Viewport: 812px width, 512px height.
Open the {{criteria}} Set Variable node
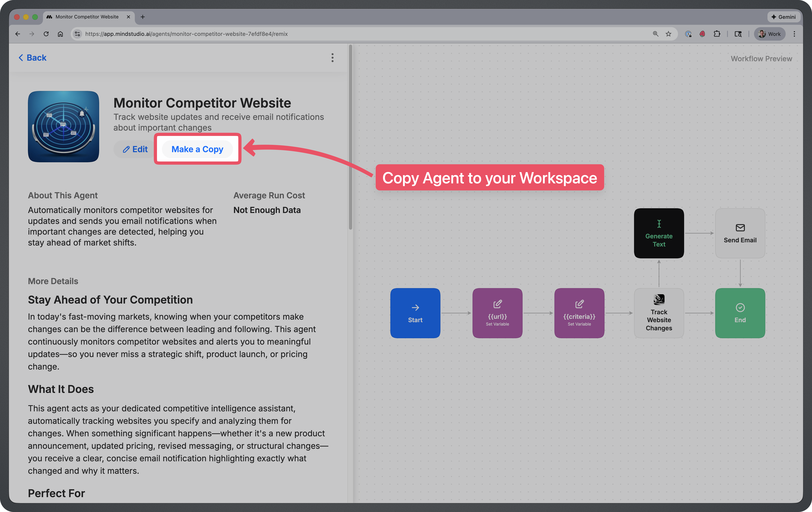click(x=579, y=313)
